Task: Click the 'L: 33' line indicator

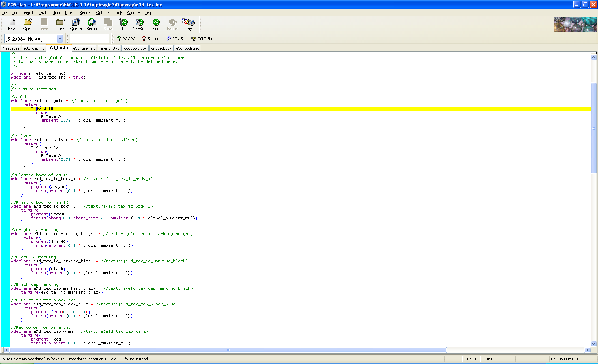Action: [x=454, y=359]
